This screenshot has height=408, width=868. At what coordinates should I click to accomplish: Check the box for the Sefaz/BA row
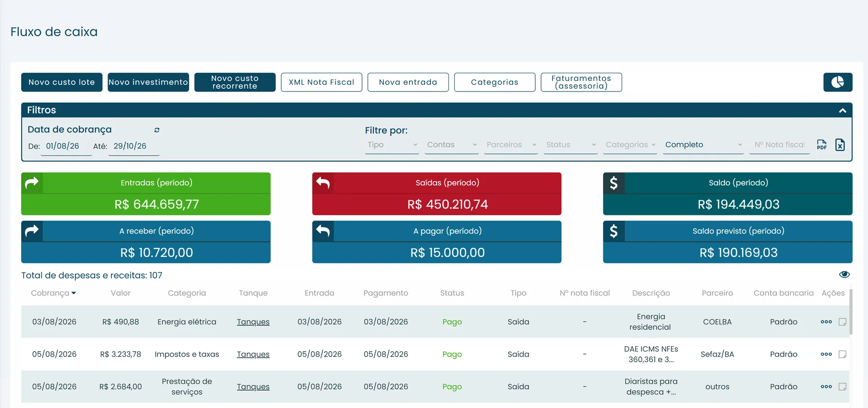click(x=842, y=354)
